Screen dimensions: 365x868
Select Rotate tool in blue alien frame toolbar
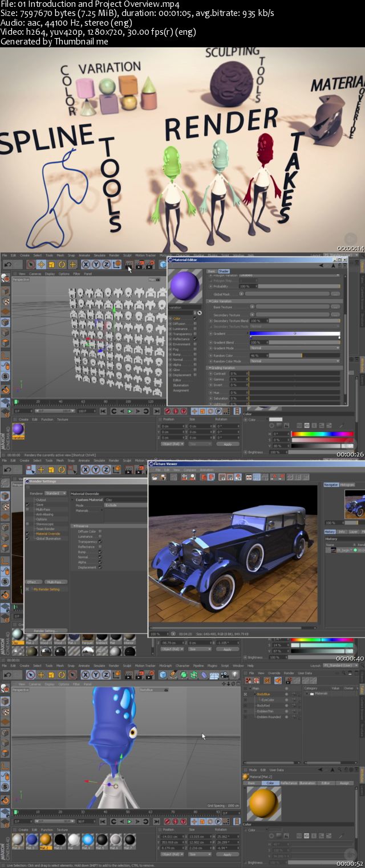pyautogui.click(x=62, y=675)
